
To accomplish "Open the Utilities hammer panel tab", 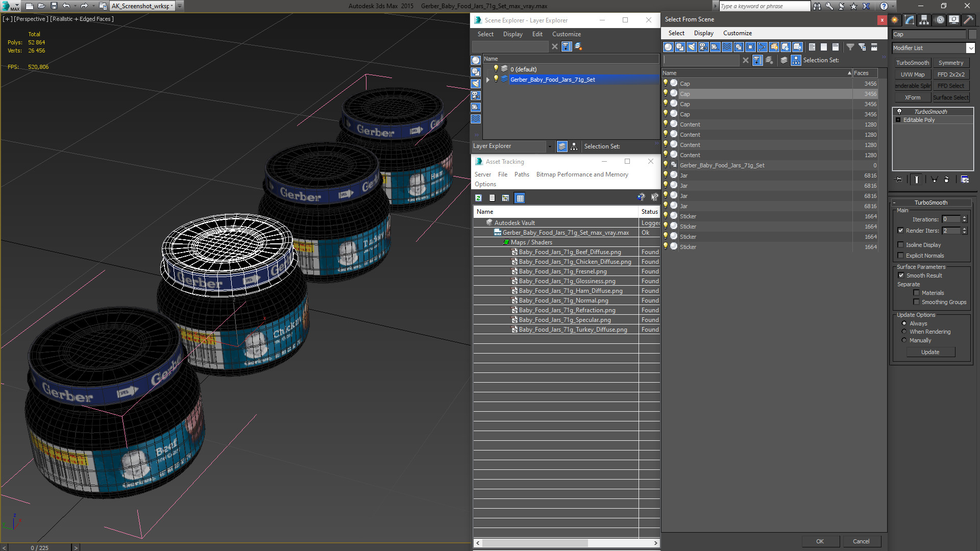I will tap(968, 20).
